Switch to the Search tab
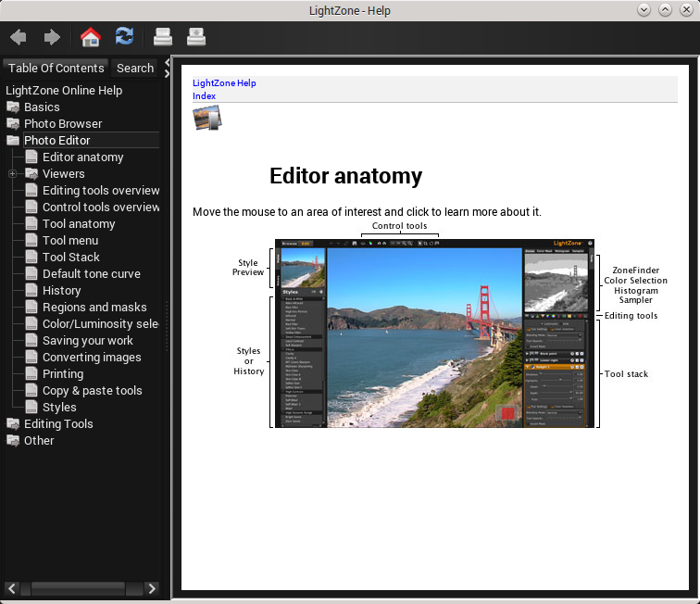The height and width of the screenshot is (604, 700). tap(135, 68)
